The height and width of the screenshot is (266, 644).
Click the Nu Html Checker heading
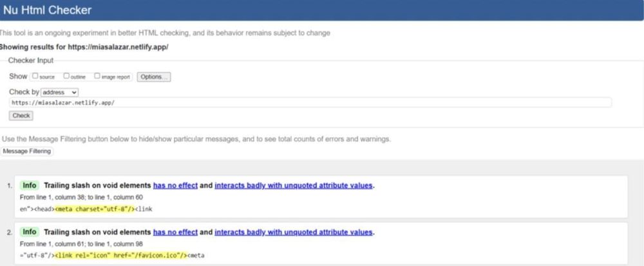pyautogui.click(x=47, y=10)
